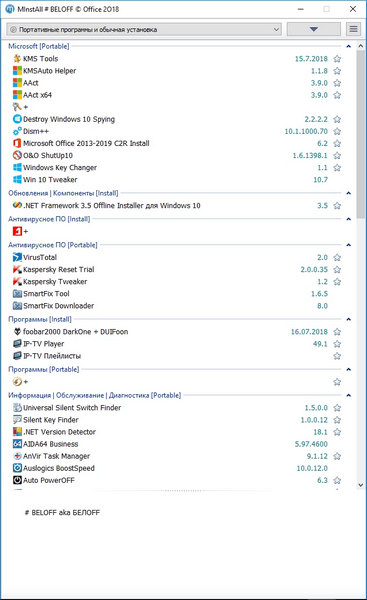
Task: Click the Dism++ gear icon
Action: tap(17, 131)
